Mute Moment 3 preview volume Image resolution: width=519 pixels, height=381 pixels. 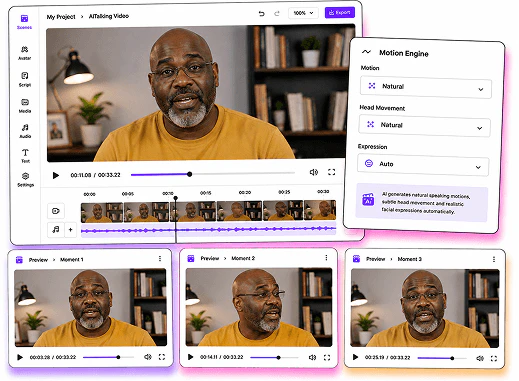point(480,358)
